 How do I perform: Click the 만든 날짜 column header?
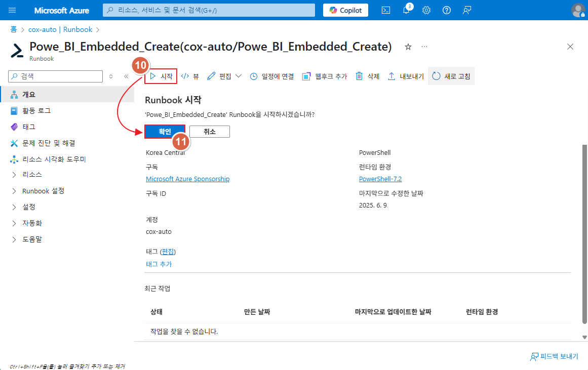257,311
